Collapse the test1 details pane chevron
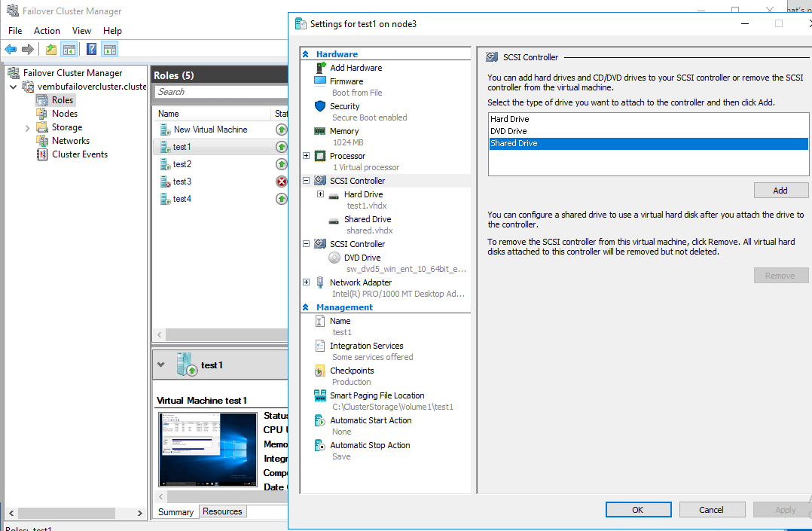 click(161, 365)
